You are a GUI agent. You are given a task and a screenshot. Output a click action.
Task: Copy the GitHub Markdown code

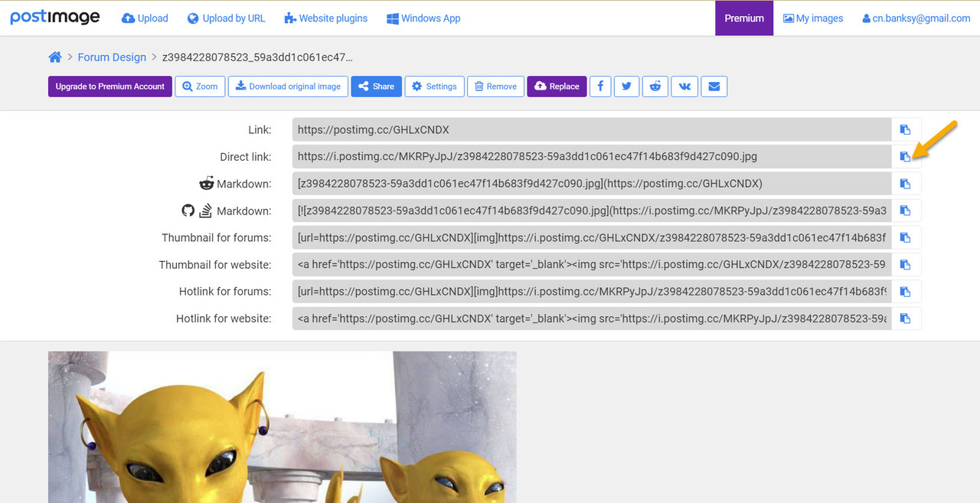(x=906, y=211)
